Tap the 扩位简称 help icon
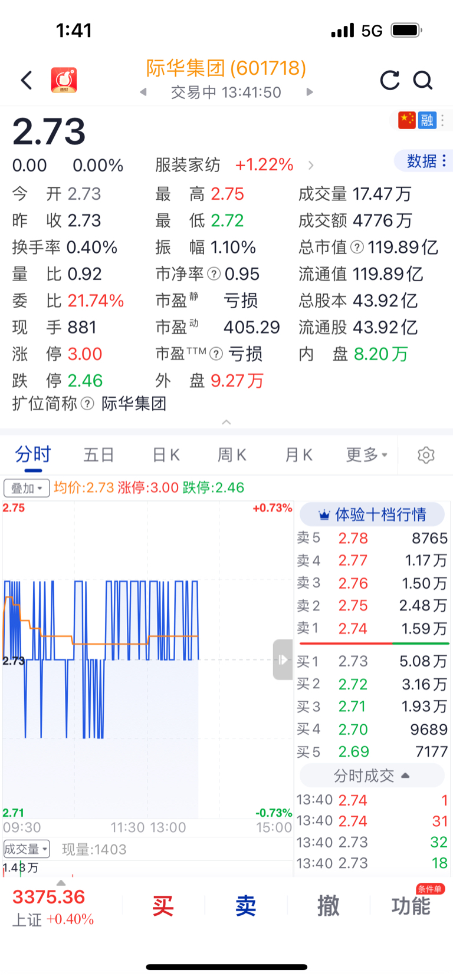Image resolution: width=453 pixels, height=980 pixels. pyautogui.click(x=87, y=404)
